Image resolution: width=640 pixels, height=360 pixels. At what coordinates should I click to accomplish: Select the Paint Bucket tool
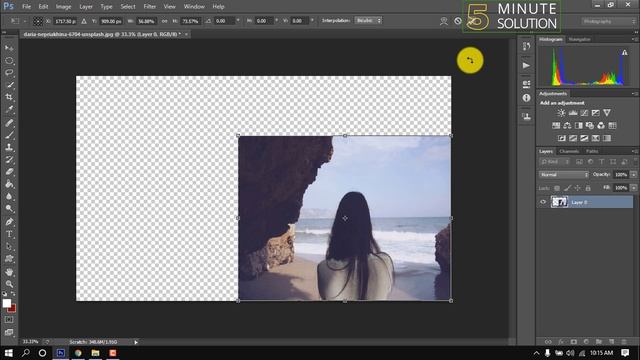[9, 184]
